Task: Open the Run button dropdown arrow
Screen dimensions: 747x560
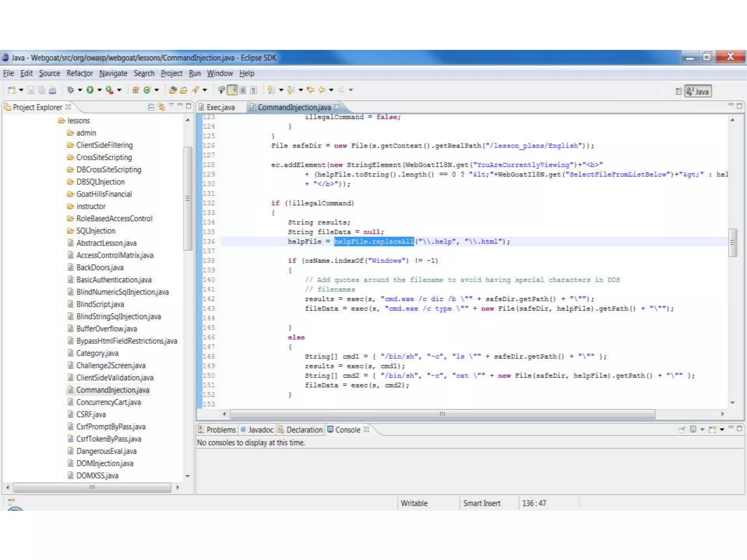Action: [99, 90]
